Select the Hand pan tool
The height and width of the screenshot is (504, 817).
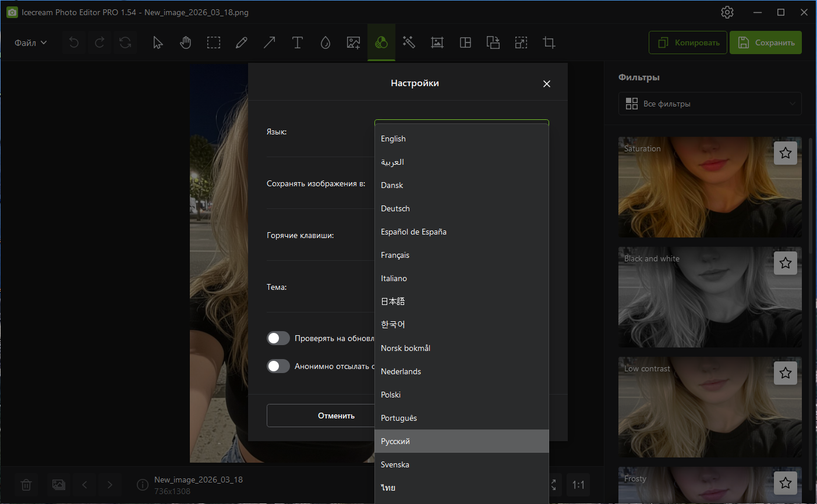pos(185,42)
